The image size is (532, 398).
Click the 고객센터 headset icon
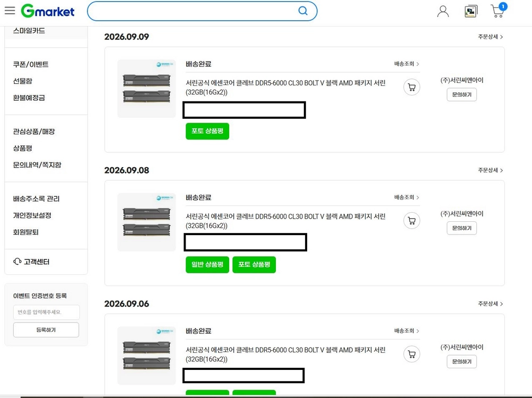[18, 262]
